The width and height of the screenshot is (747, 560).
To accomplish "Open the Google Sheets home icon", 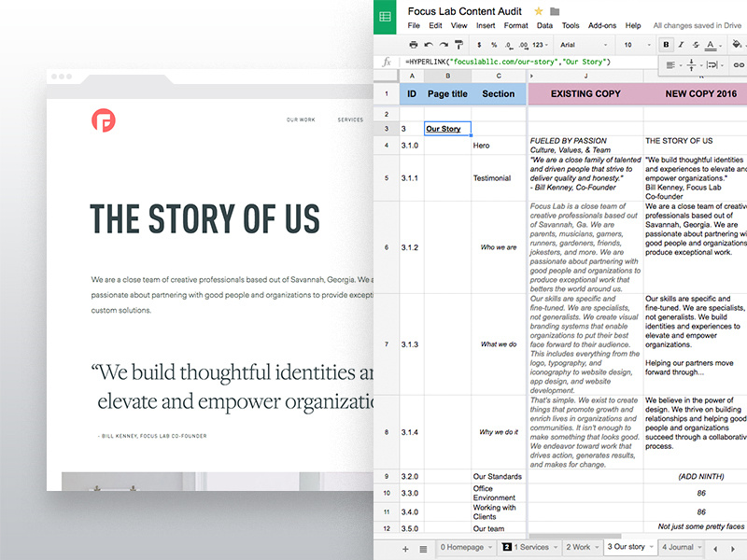I will [x=385, y=17].
